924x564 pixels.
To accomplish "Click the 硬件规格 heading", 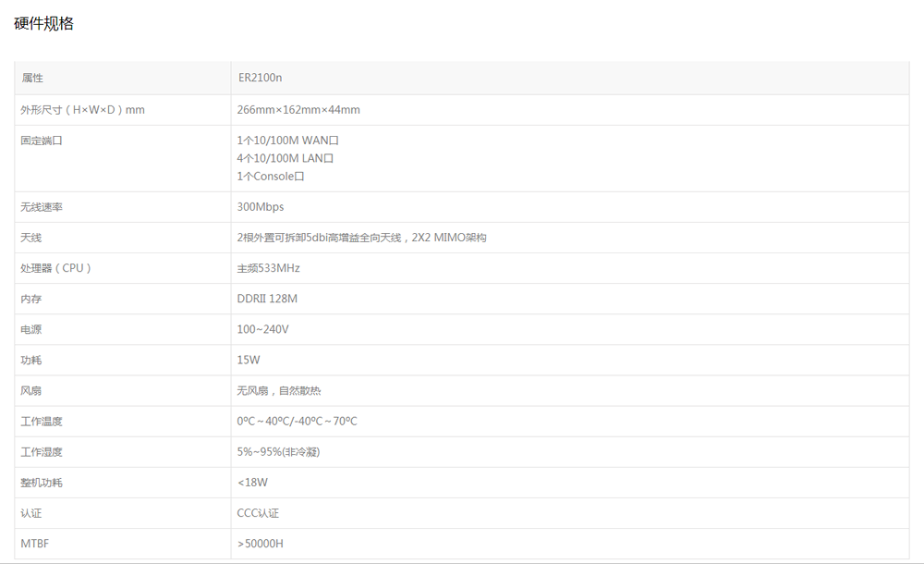I will (x=43, y=22).
